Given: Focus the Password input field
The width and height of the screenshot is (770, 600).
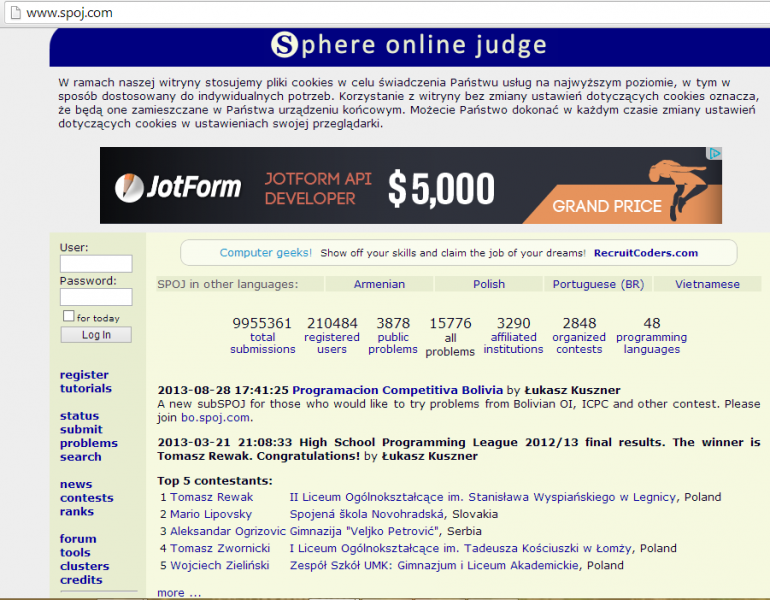Looking at the screenshot, I should pyautogui.click(x=96, y=297).
